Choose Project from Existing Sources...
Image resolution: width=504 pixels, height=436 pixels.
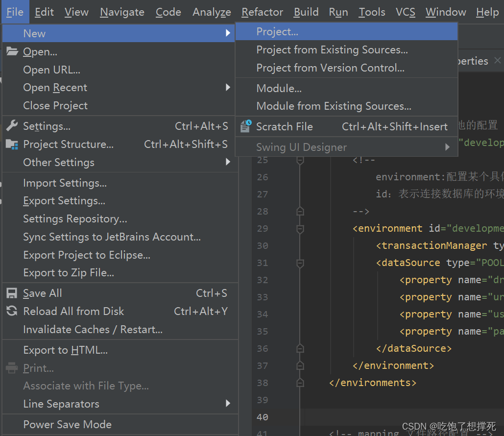point(346,49)
